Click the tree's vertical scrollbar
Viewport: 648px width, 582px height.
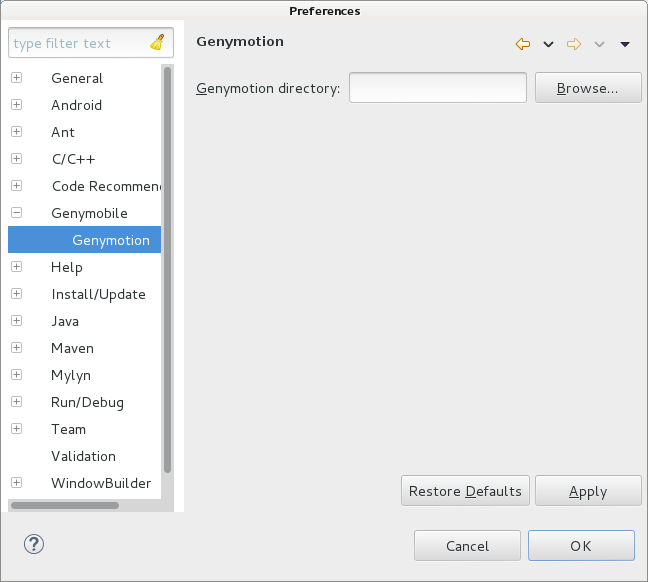click(x=167, y=269)
